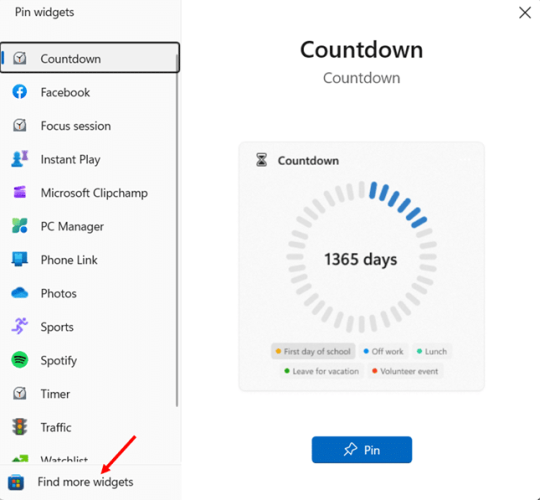Click the Focus session clock icon
Screen dimensions: 540x500
point(20,125)
